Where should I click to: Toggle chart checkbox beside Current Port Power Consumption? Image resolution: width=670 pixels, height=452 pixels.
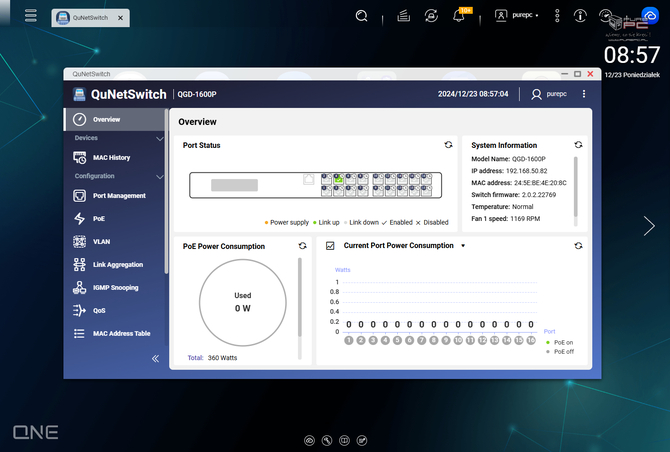tap(330, 246)
